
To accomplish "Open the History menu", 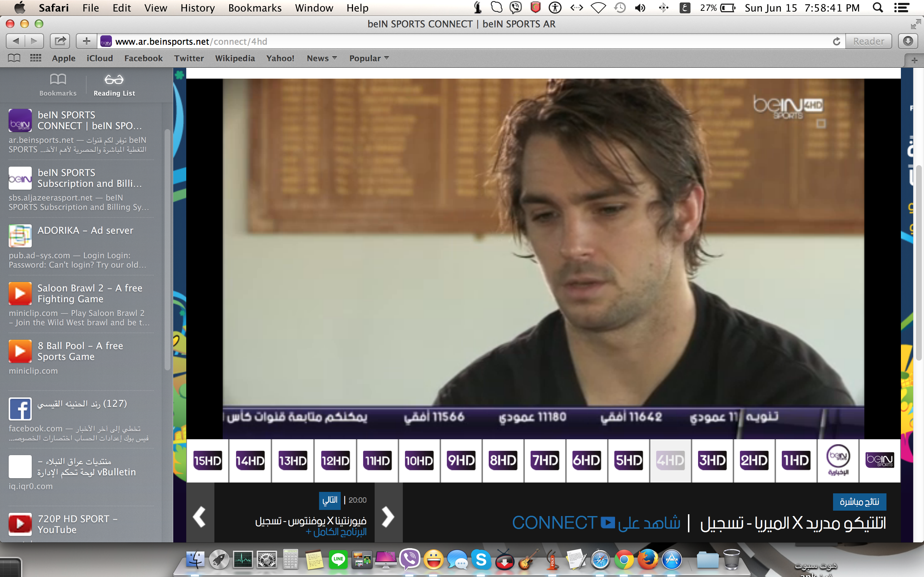I will tap(197, 8).
